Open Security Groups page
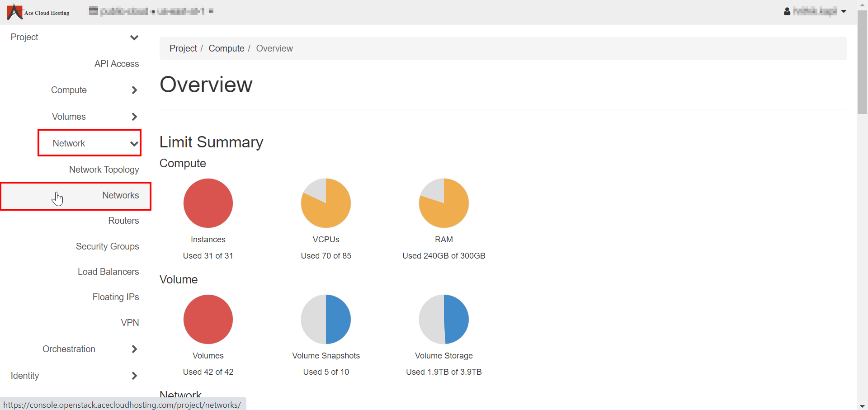The width and height of the screenshot is (868, 410). 107,246
